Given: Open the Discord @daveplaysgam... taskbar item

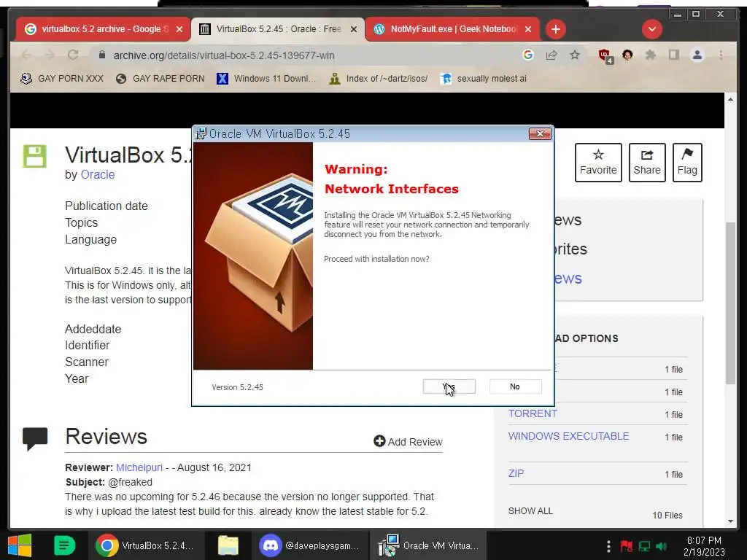Looking at the screenshot, I should pos(311,545).
